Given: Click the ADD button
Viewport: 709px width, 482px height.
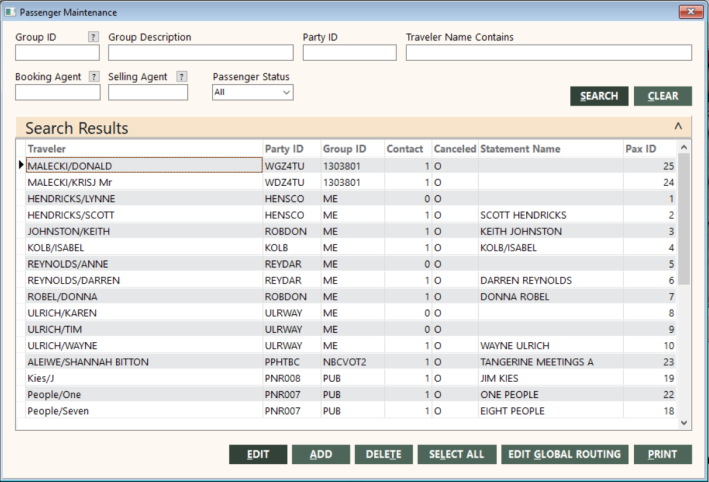Looking at the screenshot, I should [x=321, y=454].
